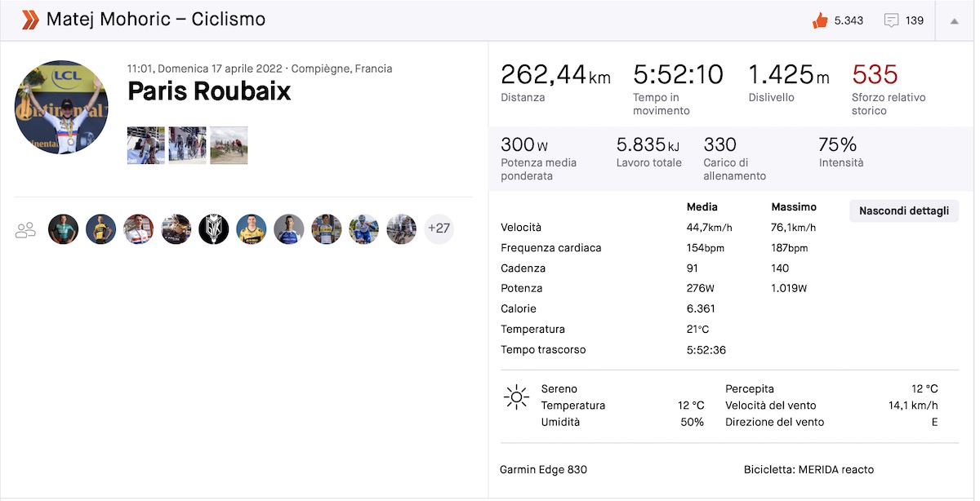
Task: Collapse the activity header with the arrow
Action: (954, 21)
